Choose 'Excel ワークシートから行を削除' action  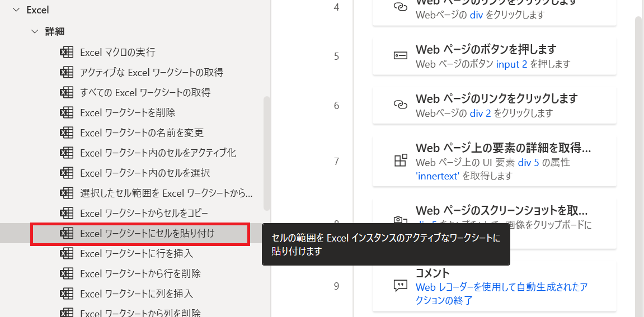coord(140,273)
